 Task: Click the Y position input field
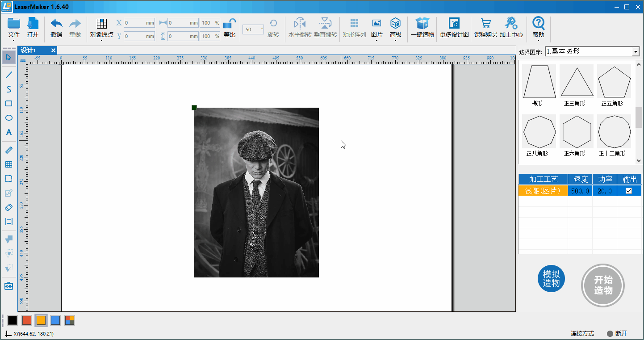click(x=139, y=36)
